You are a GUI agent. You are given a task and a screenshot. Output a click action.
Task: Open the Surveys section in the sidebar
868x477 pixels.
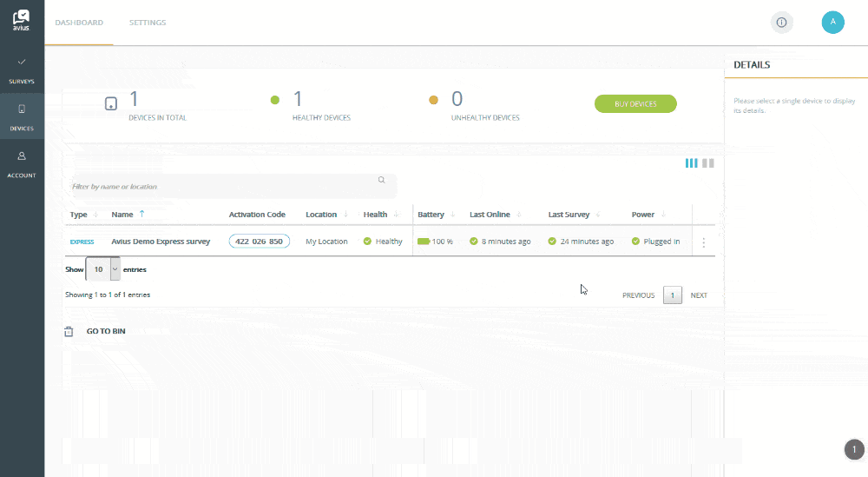[x=22, y=70]
